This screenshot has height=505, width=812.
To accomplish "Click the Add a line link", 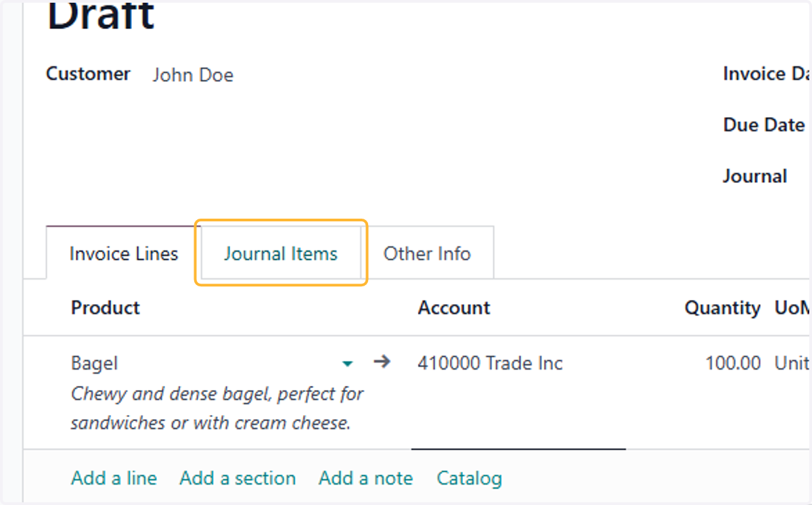I will [x=114, y=478].
